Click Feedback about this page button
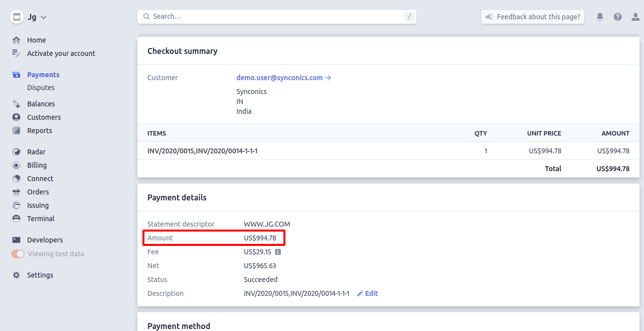The height and width of the screenshot is (331, 644). pyautogui.click(x=533, y=17)
